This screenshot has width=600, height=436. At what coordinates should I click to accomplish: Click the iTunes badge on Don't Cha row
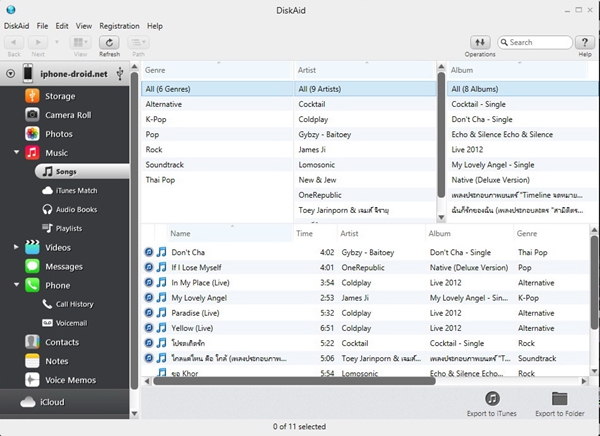[x=149, y=252]
